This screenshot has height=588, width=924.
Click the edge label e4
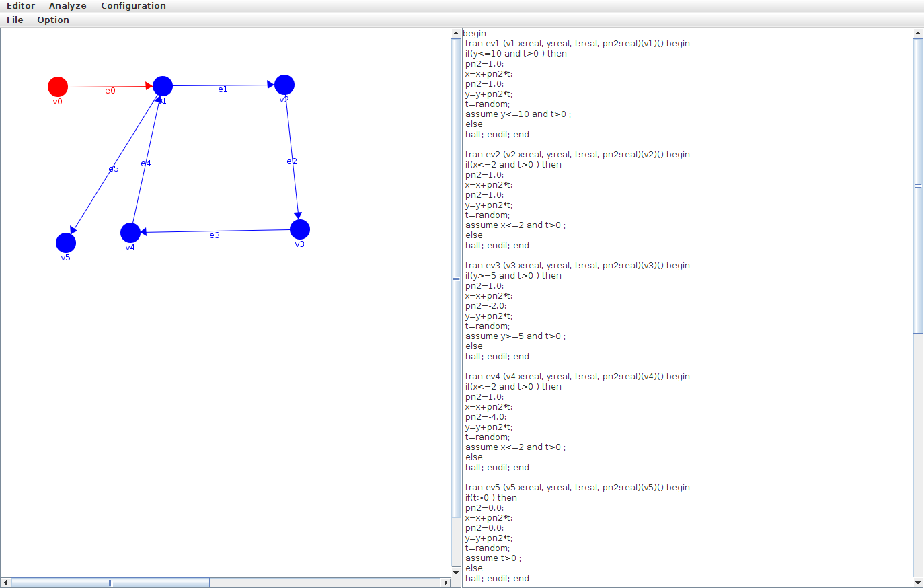(146, 163)
